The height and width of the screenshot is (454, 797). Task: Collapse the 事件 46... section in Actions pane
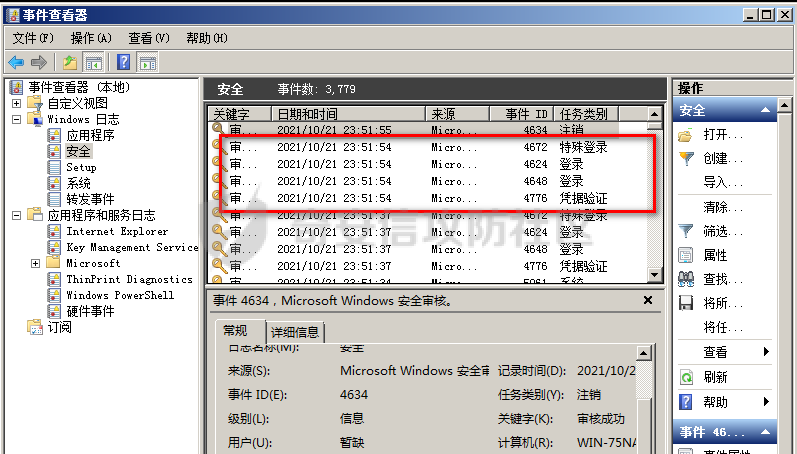tap(765, 432)
